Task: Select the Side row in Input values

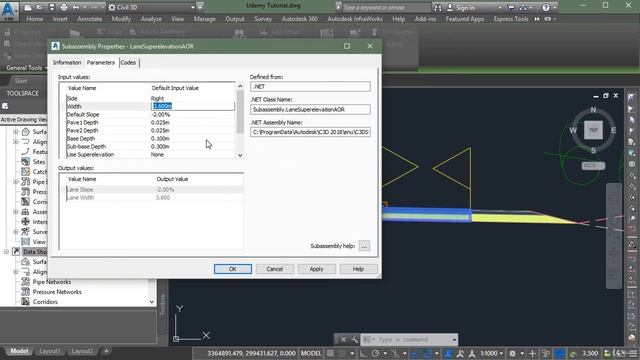Action: 150,98
